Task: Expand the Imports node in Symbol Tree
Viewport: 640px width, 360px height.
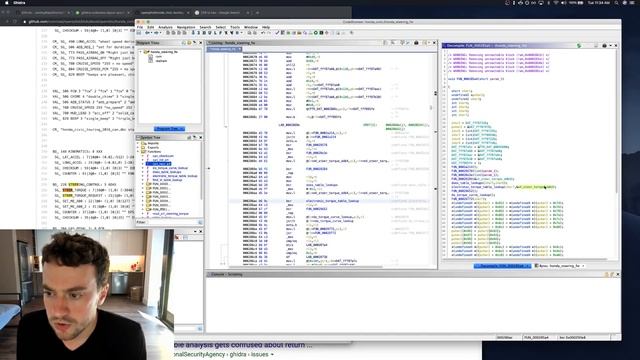Action: pos(138,143)
